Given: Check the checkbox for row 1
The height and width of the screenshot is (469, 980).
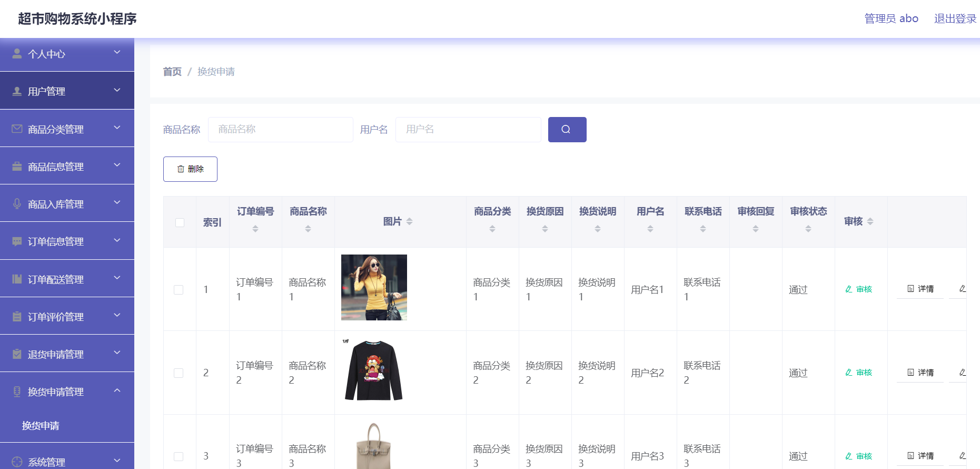Looking at the screenshot, I should (x=179, y=290).
